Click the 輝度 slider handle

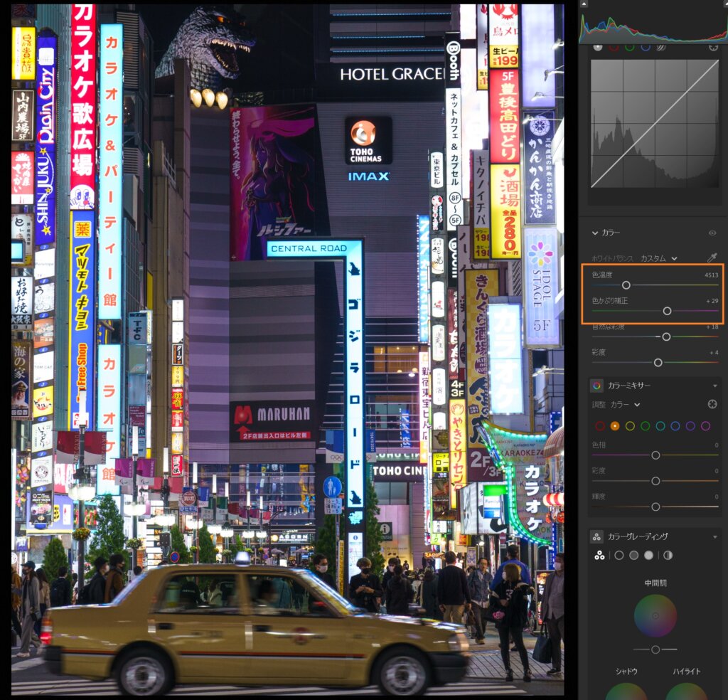click(655, 507)
